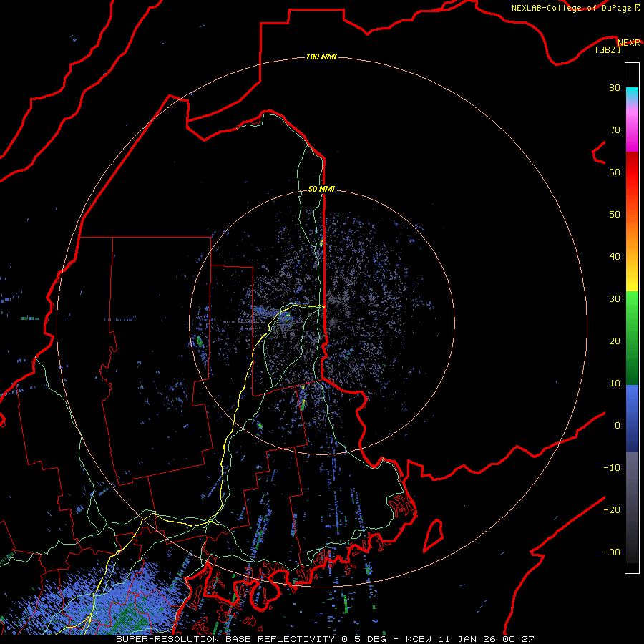
Task: Click the KCBW station ID in the caption
Action: click(x=420, y=639)
